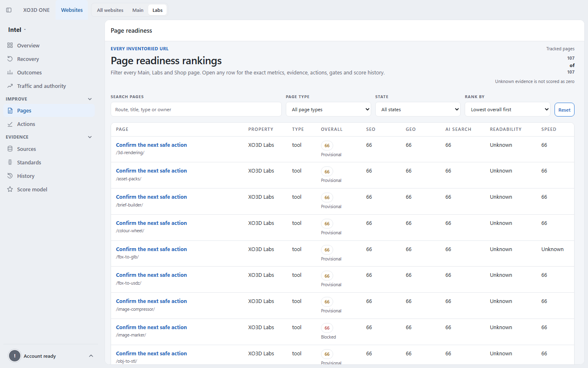Click the Outcomes bar chart icon

(x=10, y=72)
